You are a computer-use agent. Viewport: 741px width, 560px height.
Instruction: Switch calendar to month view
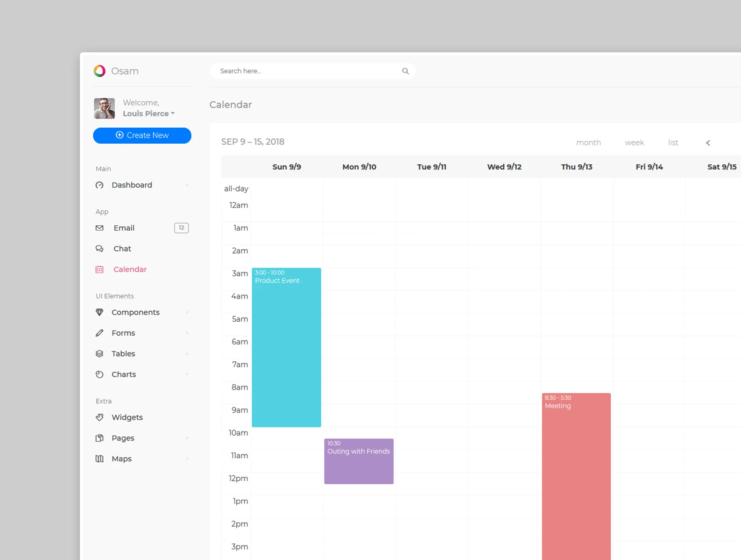pyautogui.click(x=588, y=142)
